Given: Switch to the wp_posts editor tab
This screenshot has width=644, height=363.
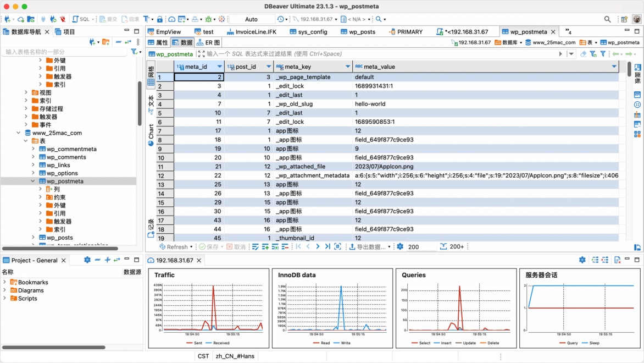Looking at the screenshot, I should [358, 32].
